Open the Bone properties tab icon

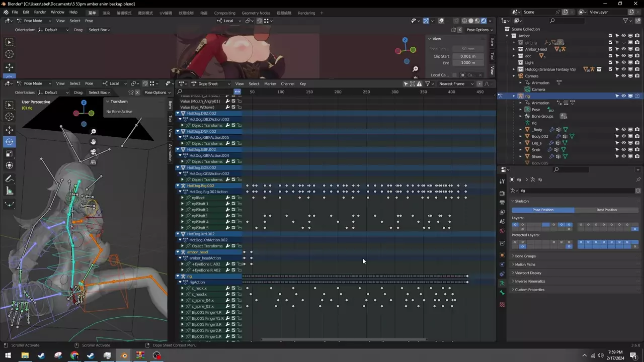502,292
